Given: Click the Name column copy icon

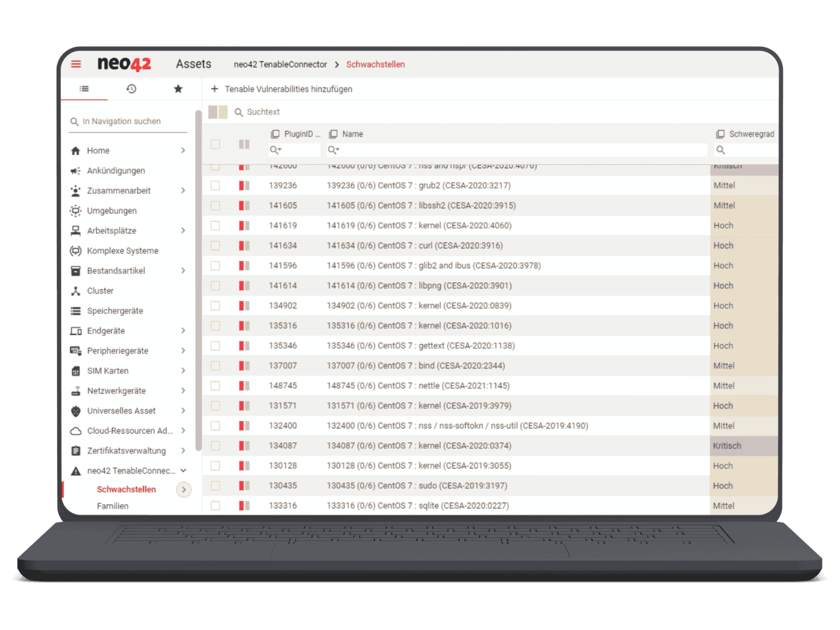Looking at the screenshot, I should [333, 134].
